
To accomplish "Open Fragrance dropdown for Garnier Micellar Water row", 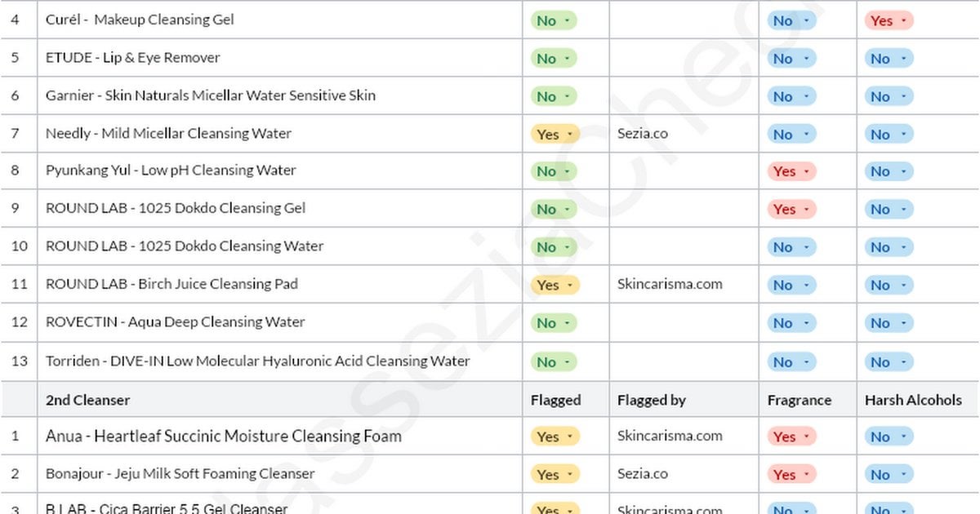I will click(x=791, y=96).
